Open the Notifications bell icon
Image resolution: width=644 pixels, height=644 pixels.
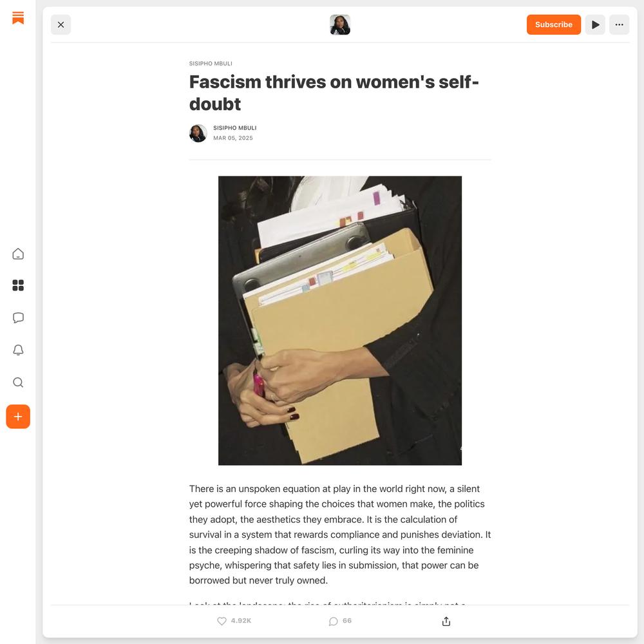point(18,350)
